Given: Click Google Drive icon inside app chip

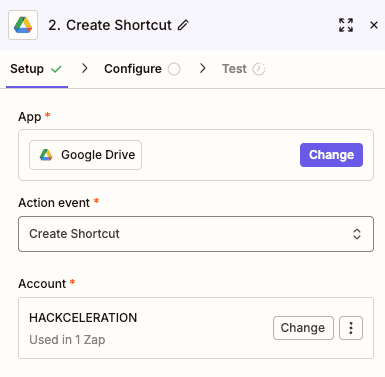Looking at the screenshot, I should tap(46, 155).
